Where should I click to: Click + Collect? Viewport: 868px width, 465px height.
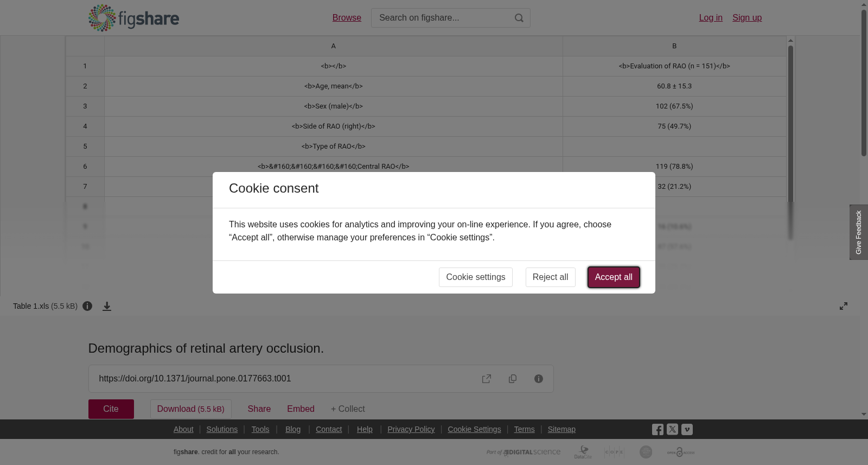coord(348,409)
